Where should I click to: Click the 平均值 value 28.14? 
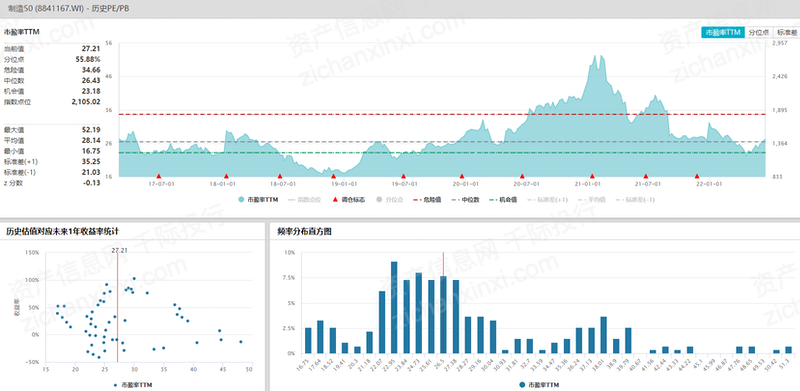(91, 140)
